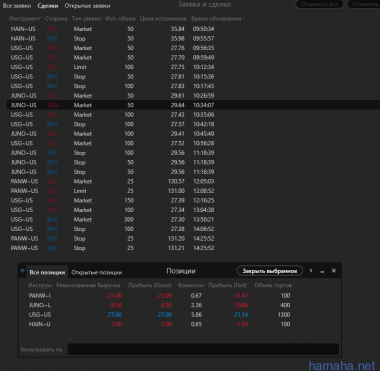Sort by Время обновления column header

pos(216,19)
